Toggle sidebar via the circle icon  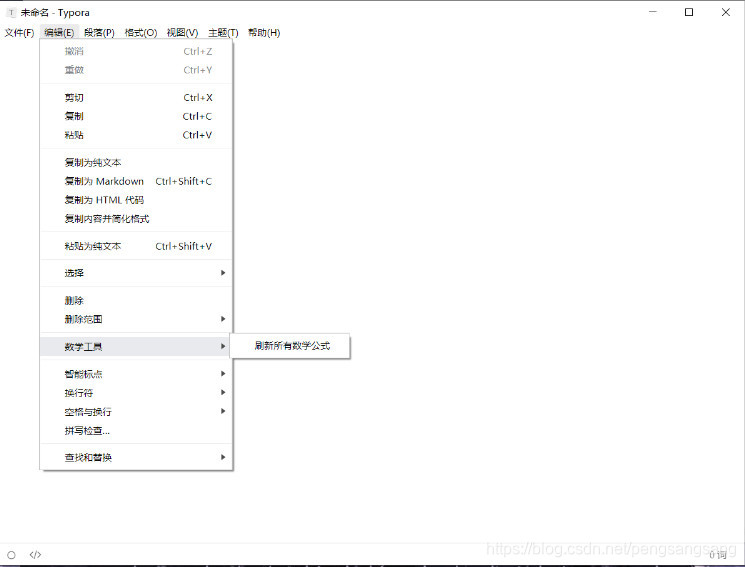click(x=11, y=555)
